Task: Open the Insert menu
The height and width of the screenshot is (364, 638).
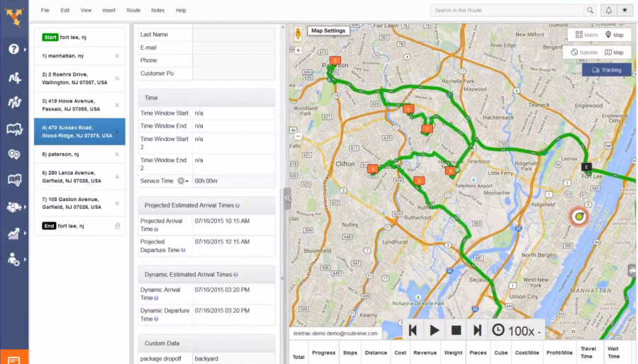Action: point(108,11)
